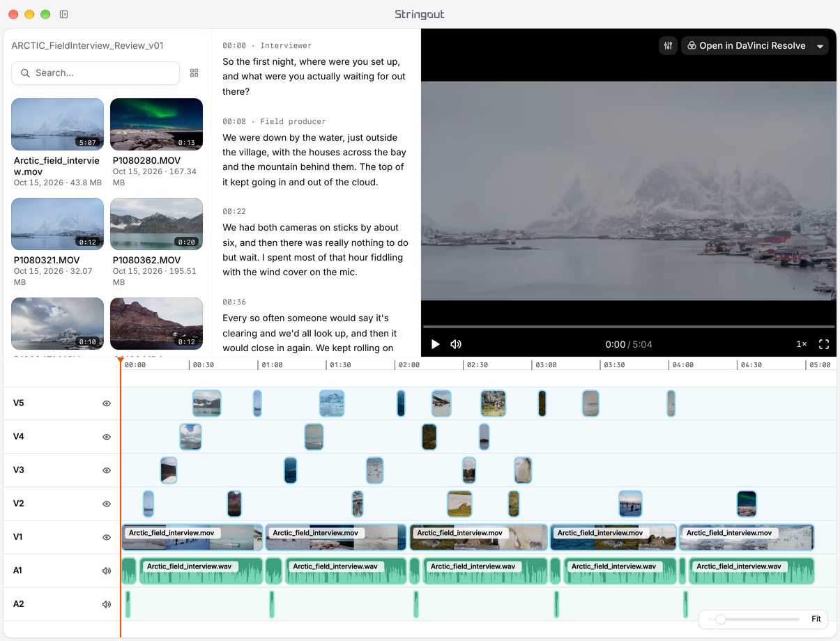Screen dimensions: 840x641
Task: Select the P1080280.MOV aurora thumbnail
Action: pyautogui.click(x=156, y=124)
